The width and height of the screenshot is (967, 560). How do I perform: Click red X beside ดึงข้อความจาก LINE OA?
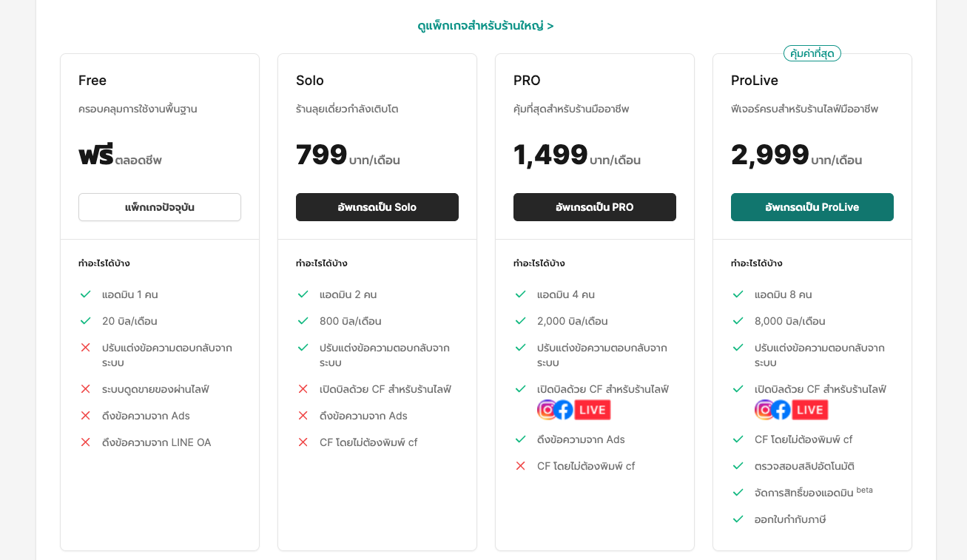click(85, 442)
